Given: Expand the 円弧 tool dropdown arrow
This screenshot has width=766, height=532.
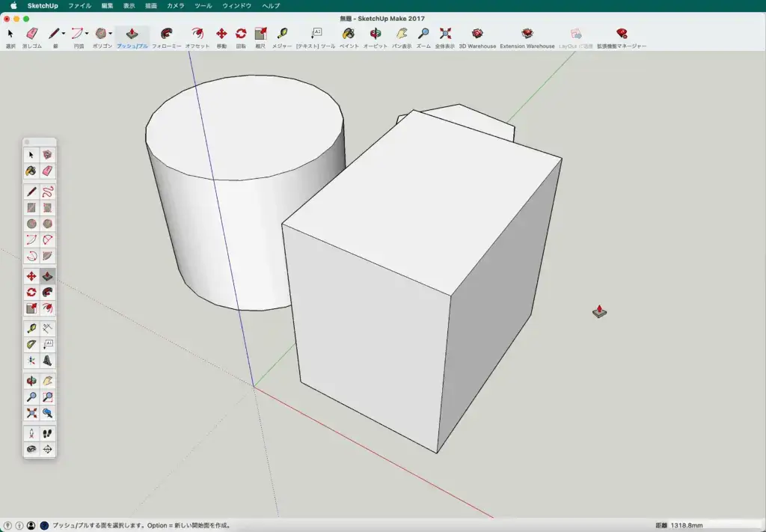Looking at the screenshot, I should (x=87, y=34).
